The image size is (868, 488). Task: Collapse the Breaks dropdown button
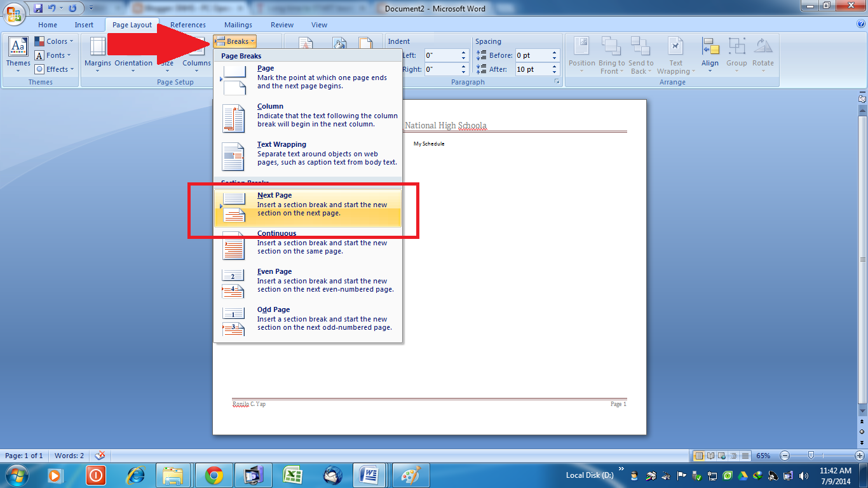(234, 41)
